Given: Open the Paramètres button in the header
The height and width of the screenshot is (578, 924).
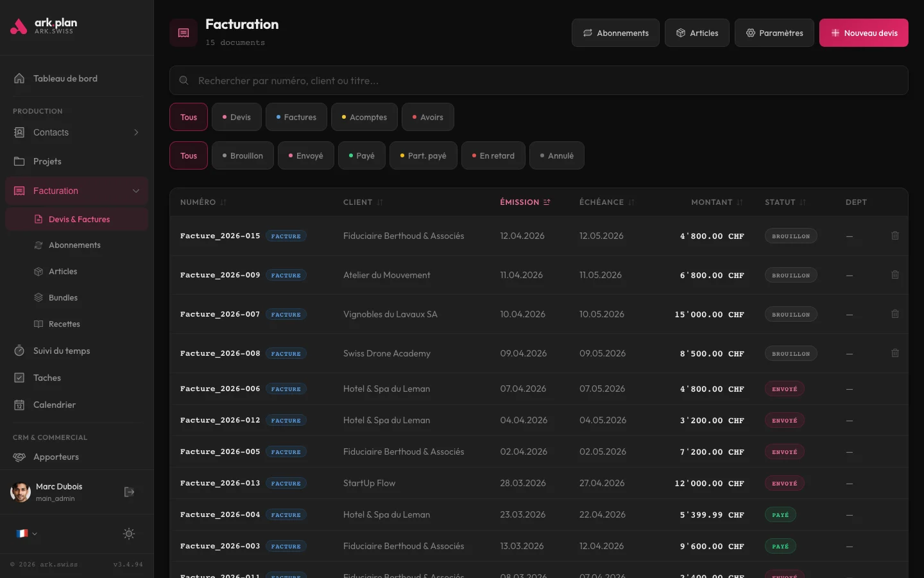Looking at the screenshot, I should click(x=774, y=32).
